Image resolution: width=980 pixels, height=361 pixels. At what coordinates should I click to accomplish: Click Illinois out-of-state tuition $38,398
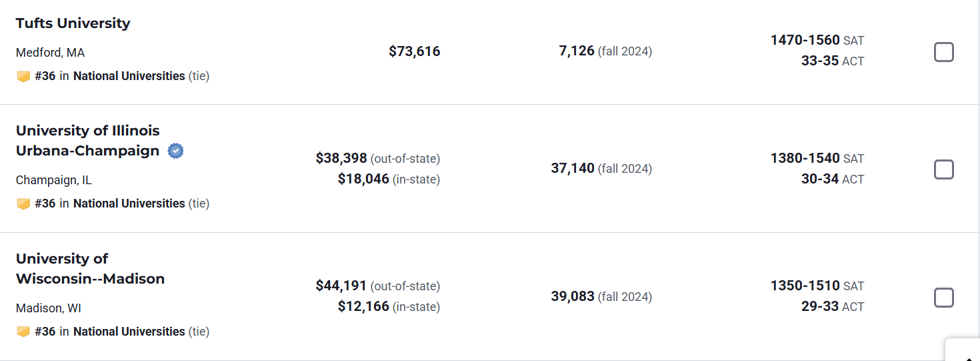341,158
